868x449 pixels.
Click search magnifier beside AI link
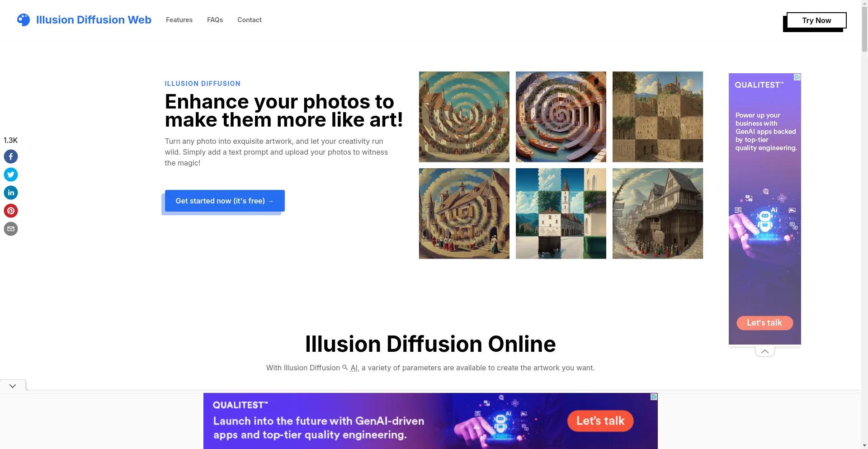tap(345, 368)
